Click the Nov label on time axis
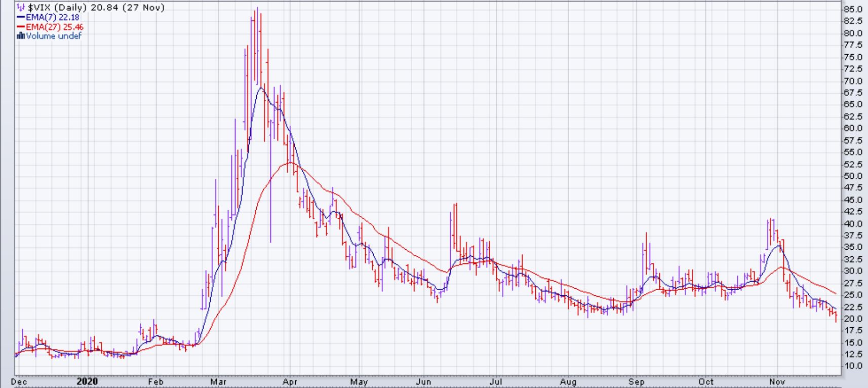The width and height of the screenshot is (868, 388). [x=777, y=382]
